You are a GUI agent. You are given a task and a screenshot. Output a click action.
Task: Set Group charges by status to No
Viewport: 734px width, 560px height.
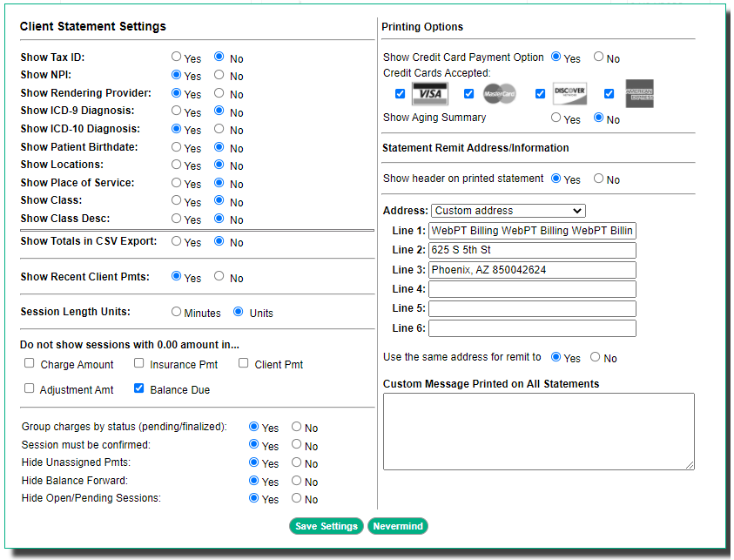[293, 428]
